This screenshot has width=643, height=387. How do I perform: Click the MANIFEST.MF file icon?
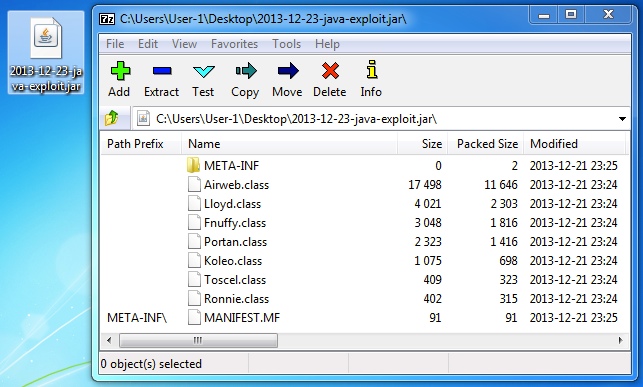pos(194,317)
